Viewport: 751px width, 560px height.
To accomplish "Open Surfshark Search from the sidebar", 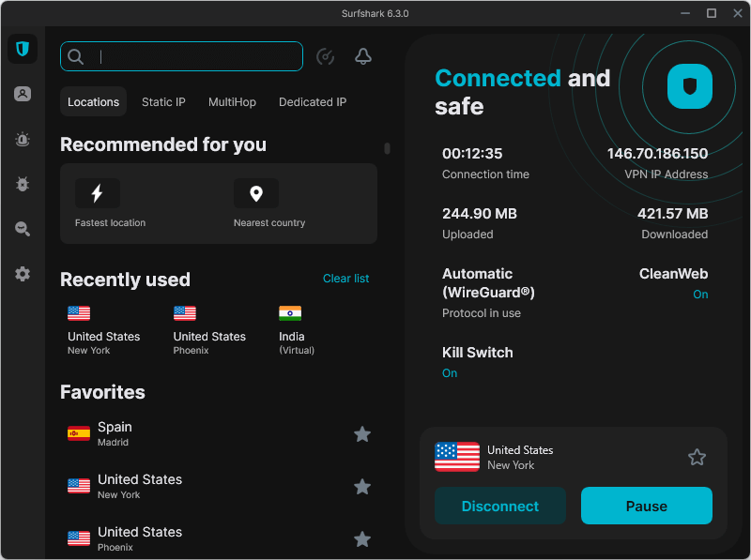I will pos(23,229).
